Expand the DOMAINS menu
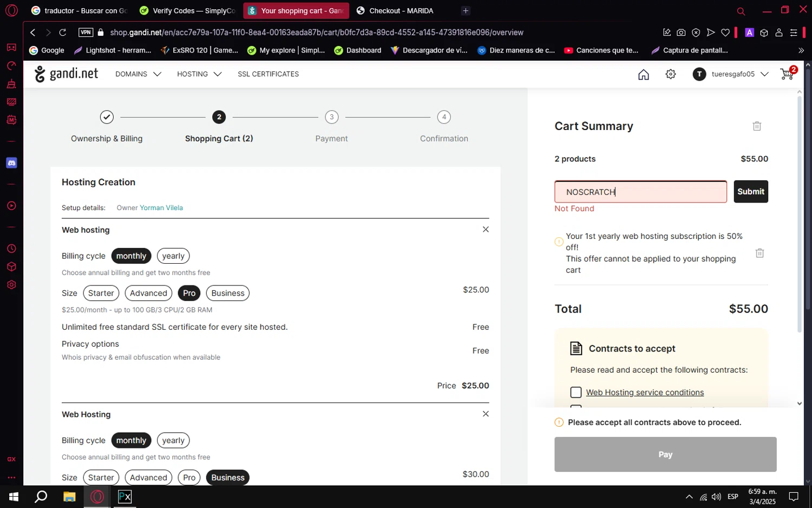This screenshot has width=812, height=508. (x=138, y=74)
